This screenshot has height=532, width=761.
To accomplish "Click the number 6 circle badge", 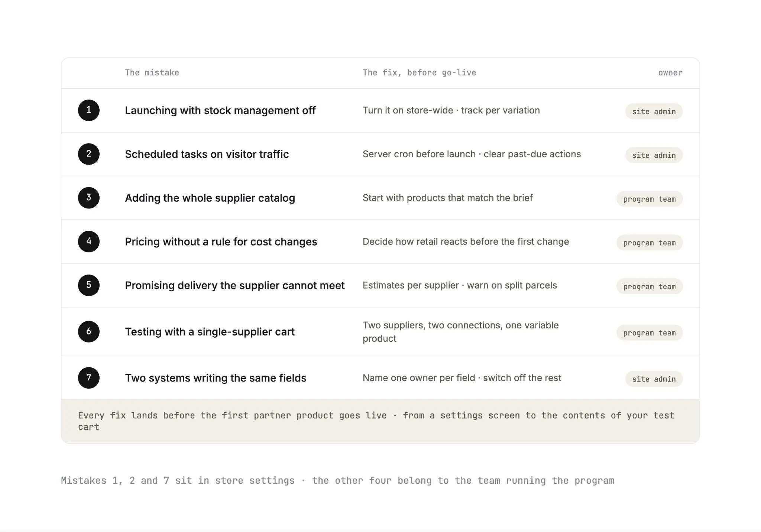I will tap(89, 331).
